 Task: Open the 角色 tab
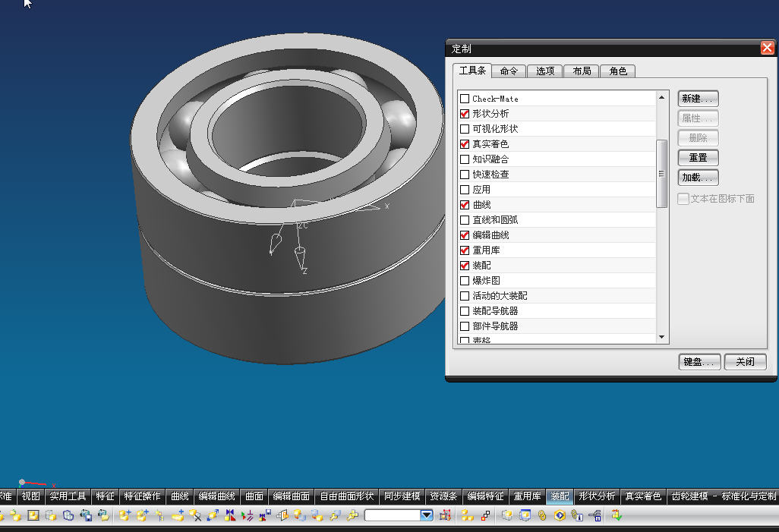(618, 71)
